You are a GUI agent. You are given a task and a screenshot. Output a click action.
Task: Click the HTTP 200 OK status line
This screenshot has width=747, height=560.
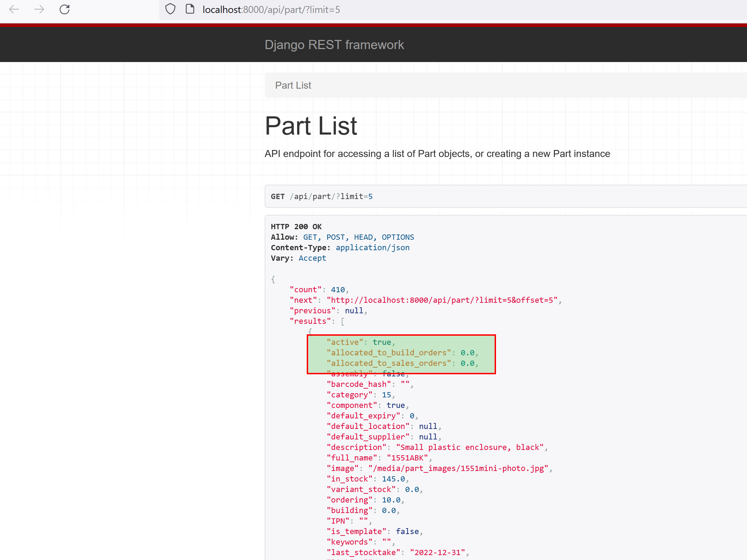coord(296,226)
